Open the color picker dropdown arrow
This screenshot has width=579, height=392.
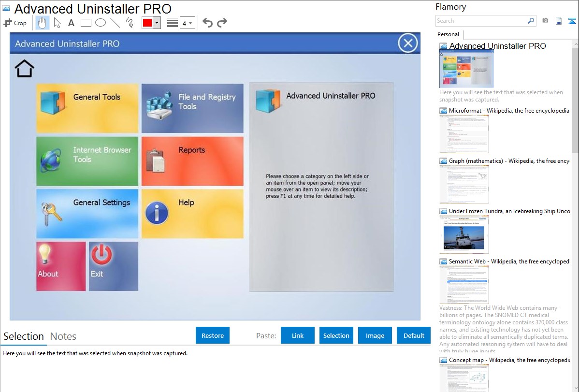coord(157,23)
